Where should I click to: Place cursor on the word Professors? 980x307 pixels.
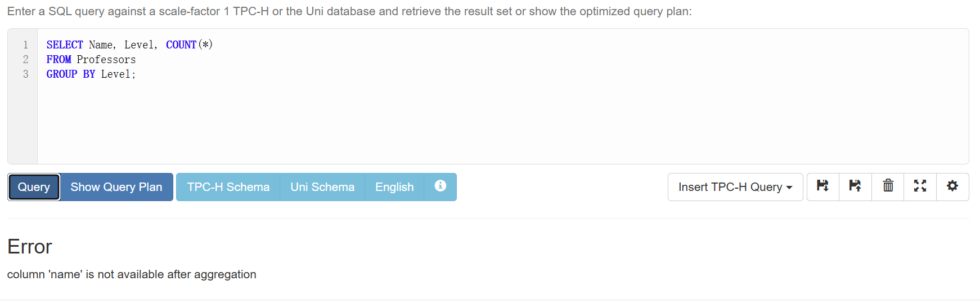pos(106,59)
